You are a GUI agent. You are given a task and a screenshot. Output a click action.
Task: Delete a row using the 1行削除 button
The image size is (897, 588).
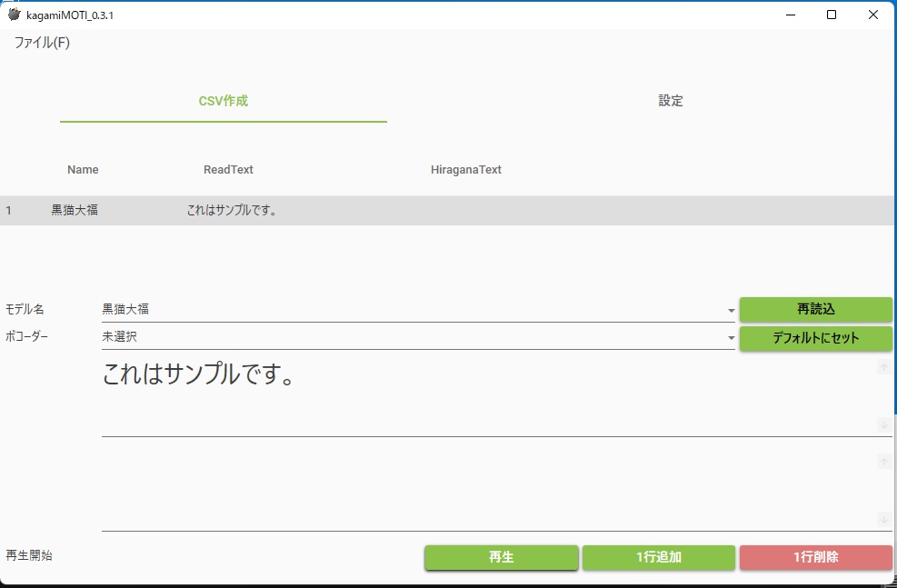point(816,557)
